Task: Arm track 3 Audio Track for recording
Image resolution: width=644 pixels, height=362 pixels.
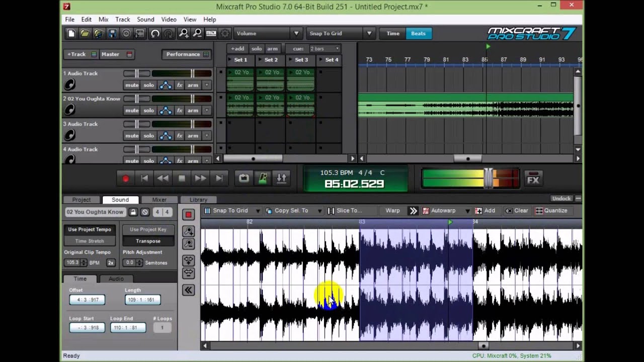Action: (x=193, y=135)
